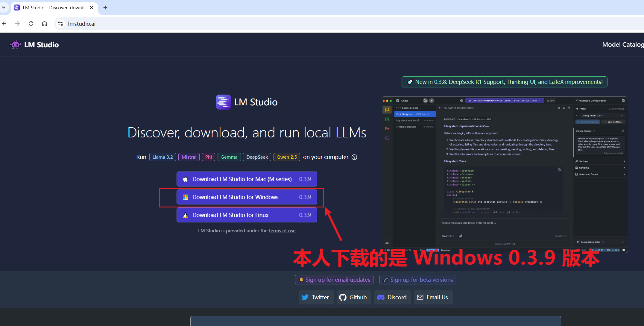The image size is (644, 326).
Task: Select the DeepSeek model tag
Action: [257, 157]
